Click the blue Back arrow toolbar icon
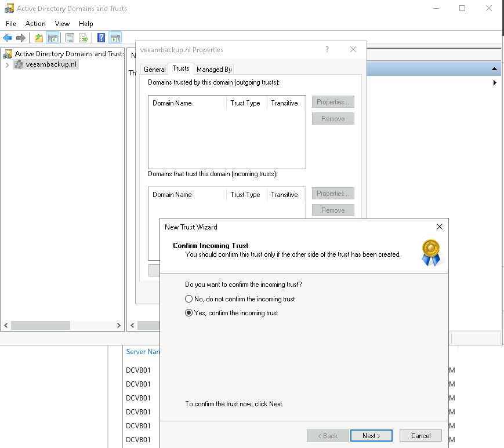This screenshot has width=504, height=448. 8,38
